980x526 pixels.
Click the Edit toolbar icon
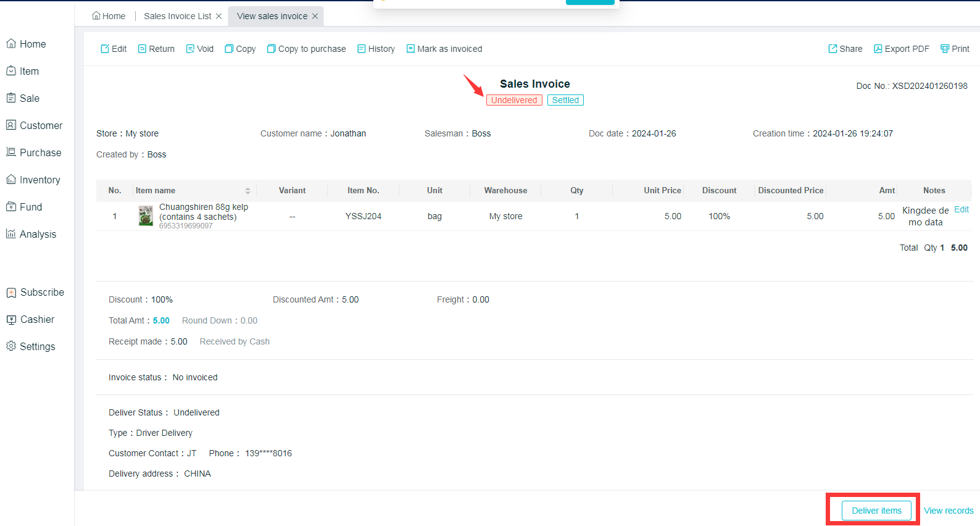click(x=105, y=49)
